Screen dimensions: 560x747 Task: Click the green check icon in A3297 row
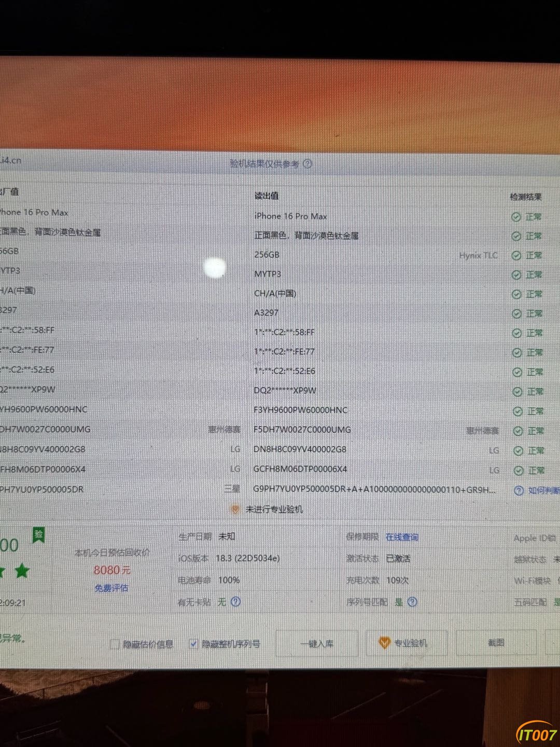pos(516,314)
